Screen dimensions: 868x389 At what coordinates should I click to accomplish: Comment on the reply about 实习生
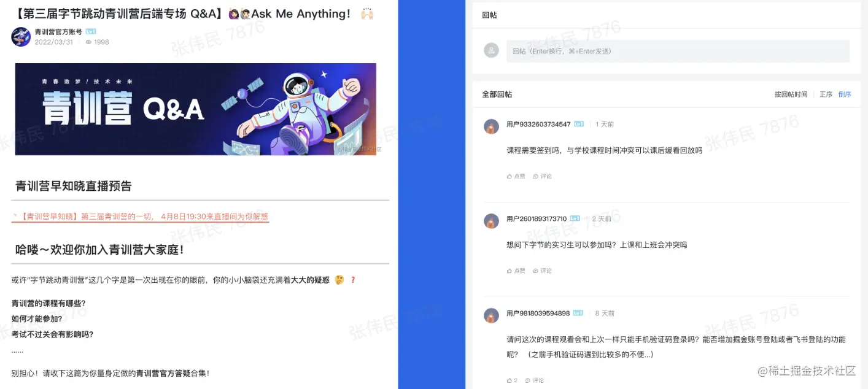click(543, 271)
